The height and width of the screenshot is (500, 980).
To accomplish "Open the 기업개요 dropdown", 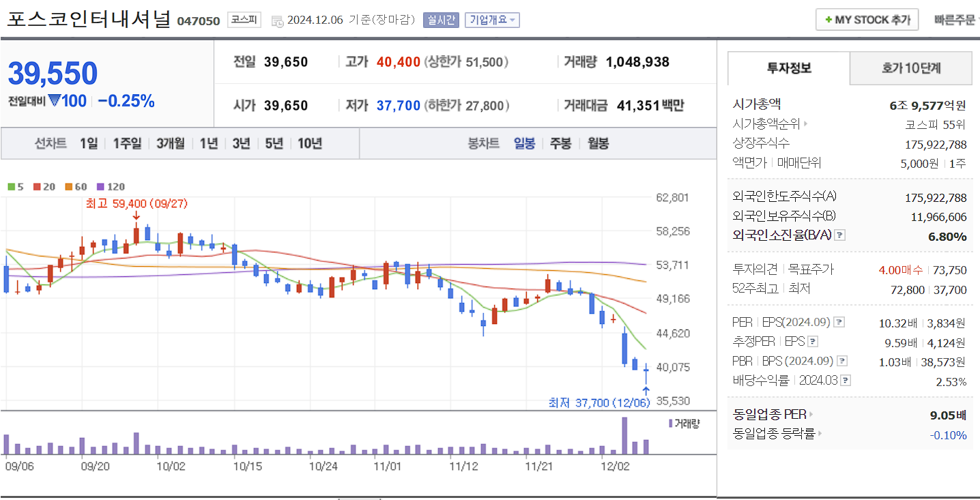I will pos(492,20).
